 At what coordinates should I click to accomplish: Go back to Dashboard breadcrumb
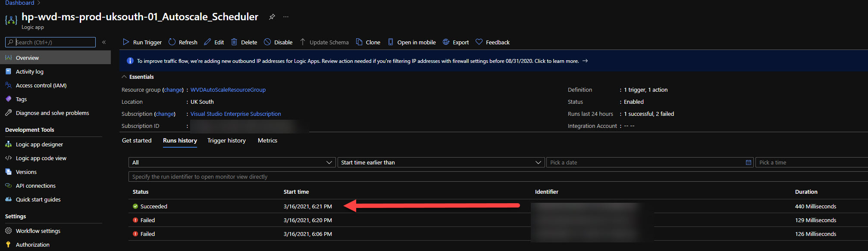[x=19, y=3]
